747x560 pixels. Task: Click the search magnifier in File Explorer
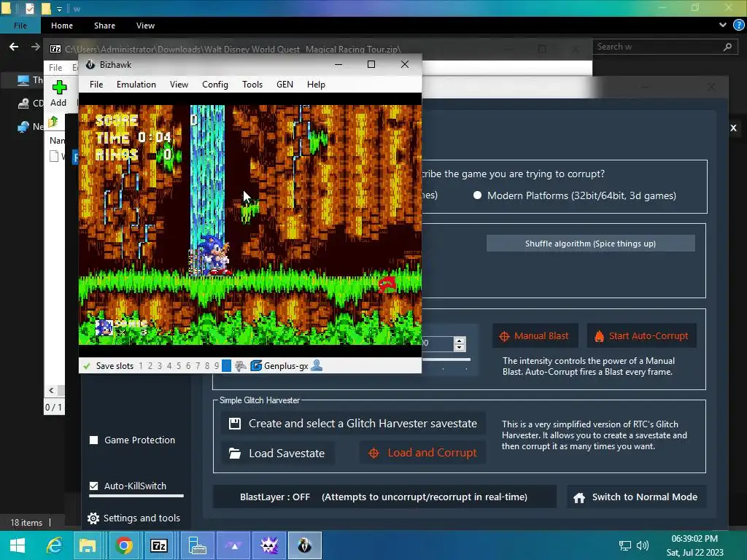pos(727,47)
